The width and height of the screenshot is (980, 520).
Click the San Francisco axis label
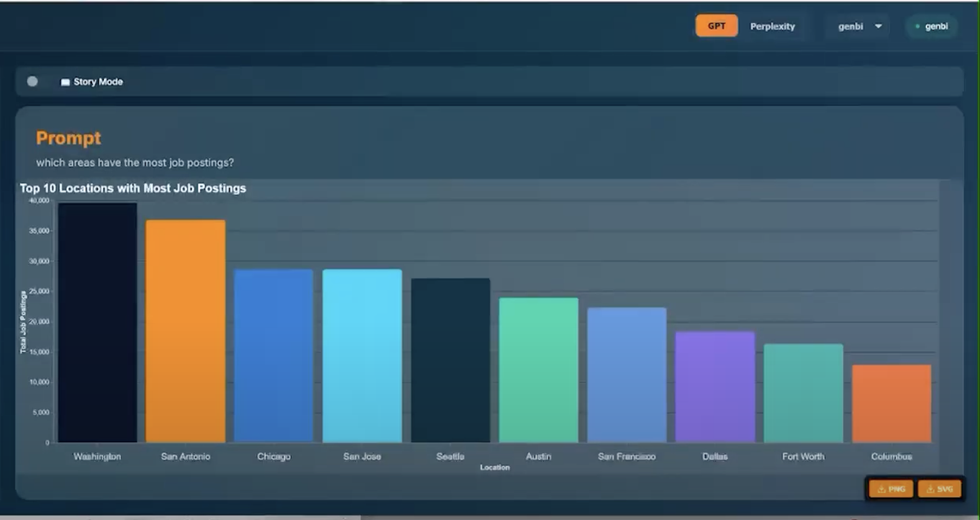(627, 456)
